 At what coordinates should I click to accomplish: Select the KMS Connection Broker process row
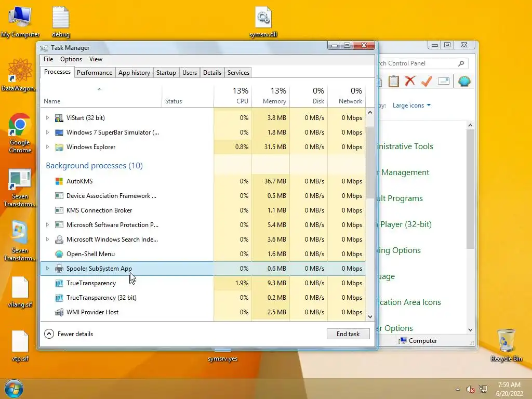(x=203, y=210)
